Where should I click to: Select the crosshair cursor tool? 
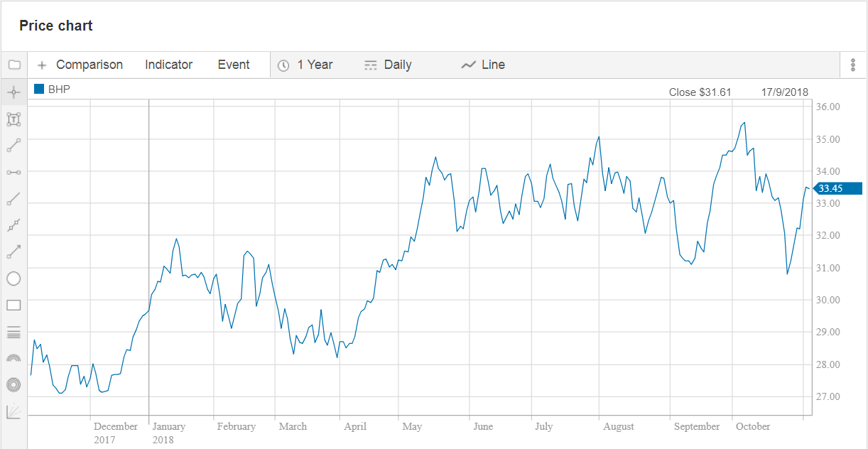[x=13, y=92]
